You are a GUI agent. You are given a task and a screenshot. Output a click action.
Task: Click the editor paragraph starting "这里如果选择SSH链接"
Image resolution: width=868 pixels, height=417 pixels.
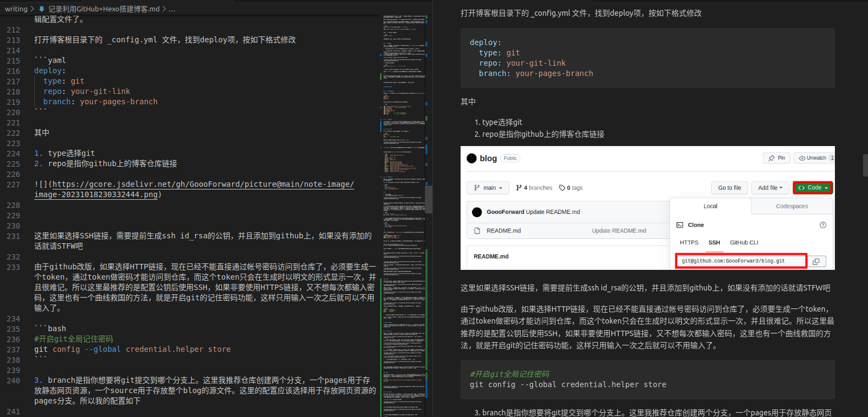203,241
